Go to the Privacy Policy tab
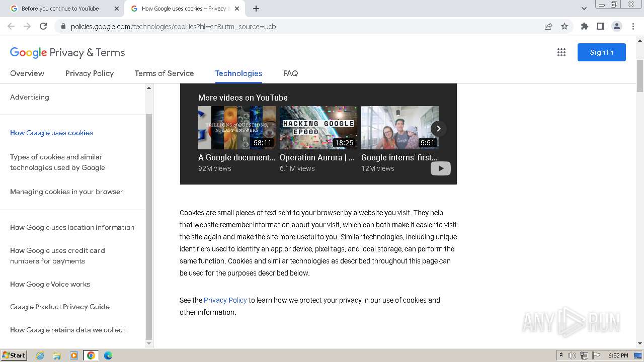Screen dimensions: 644x362 pos(90,73)
